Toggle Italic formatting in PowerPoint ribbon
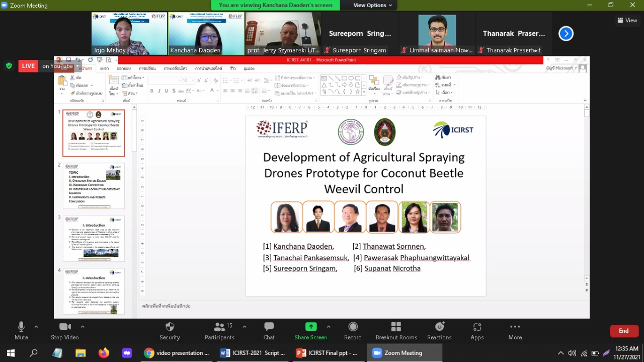The height and width of the screenshot is (362, 644). 158,91
